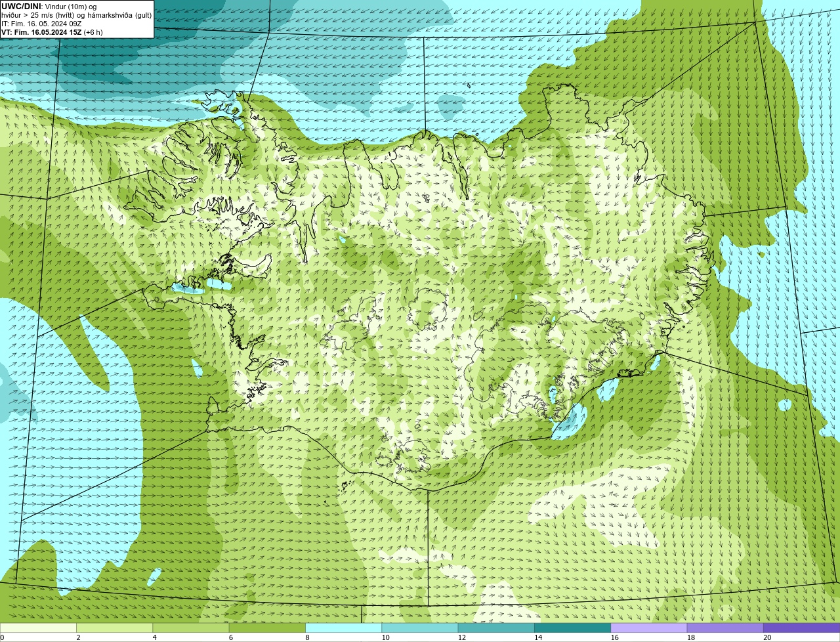Click the legend scale label '12'
Screen dimensions: 840x642
point(462,637)
